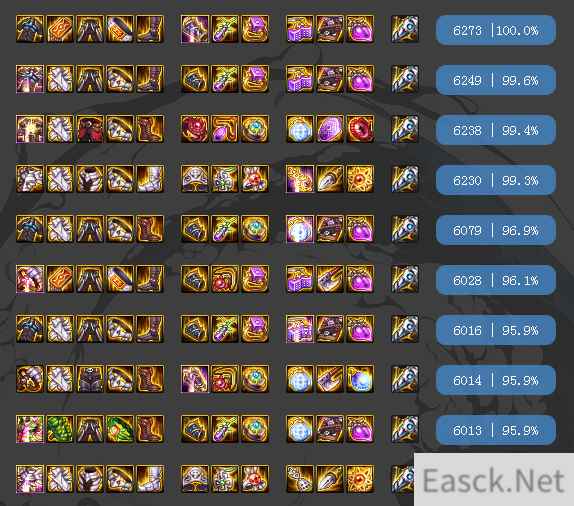Click the red rose accessory icon

(195, 129)
